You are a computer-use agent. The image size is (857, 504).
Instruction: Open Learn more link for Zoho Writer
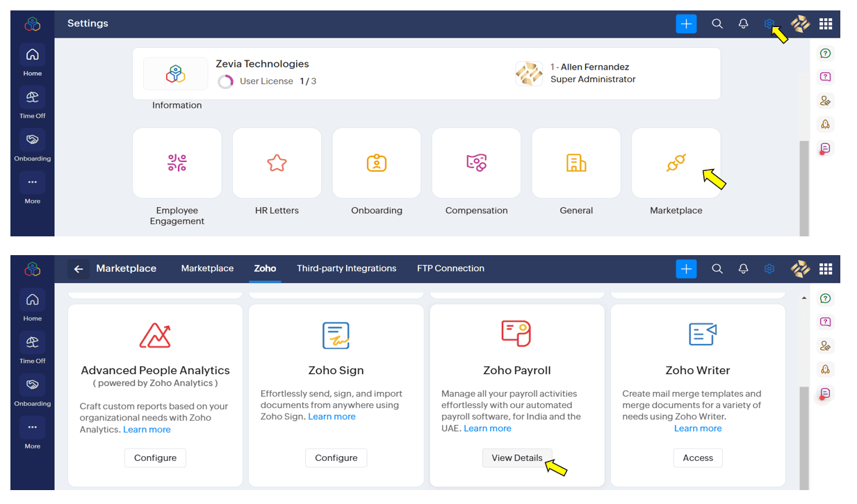(698, 428)
